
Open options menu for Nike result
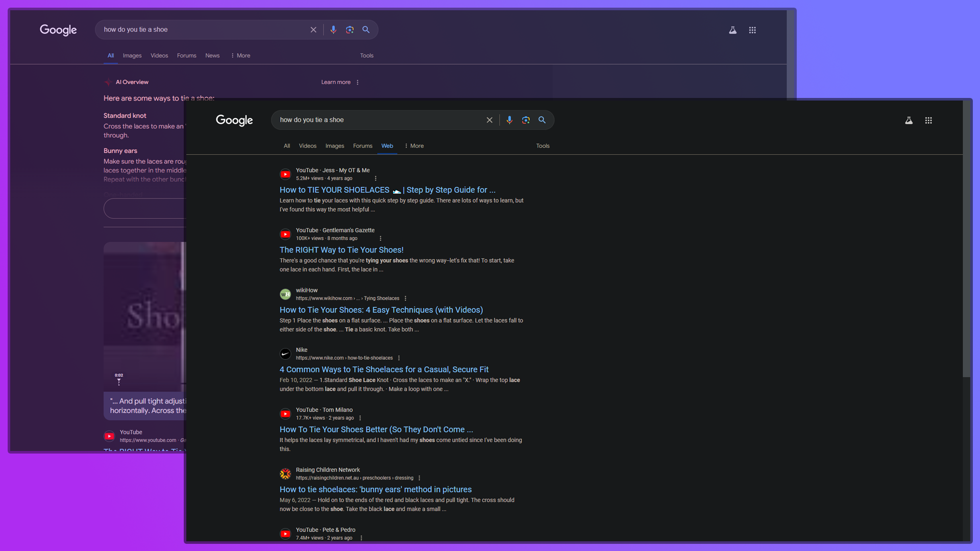[x=399, y=358]
